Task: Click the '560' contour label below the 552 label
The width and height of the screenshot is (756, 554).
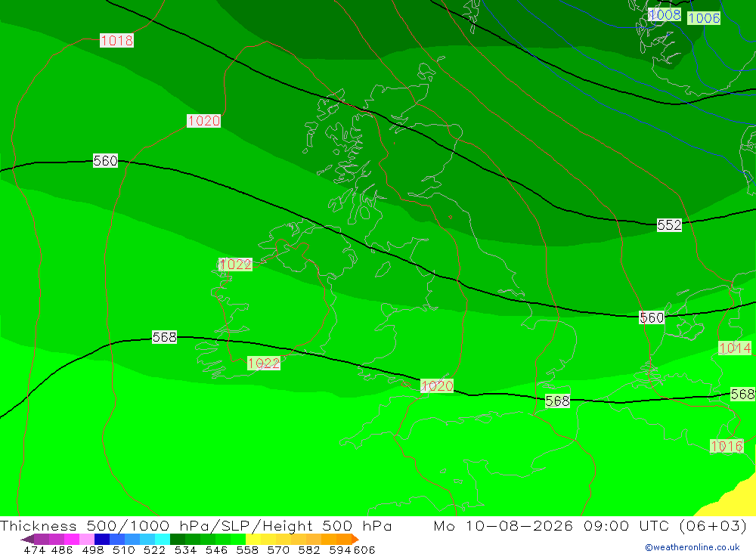Action: pos(652,317)
